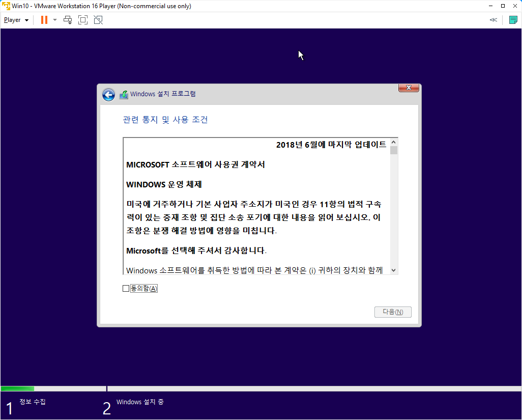
Task: Close the Windows setup dialog
Action: [x=409, y=88]
